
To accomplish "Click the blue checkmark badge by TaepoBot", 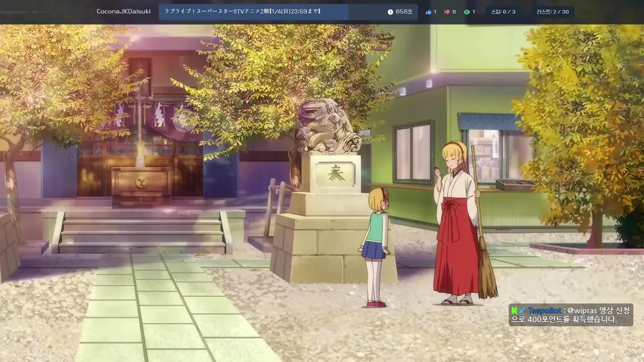I will pos(523,311).
